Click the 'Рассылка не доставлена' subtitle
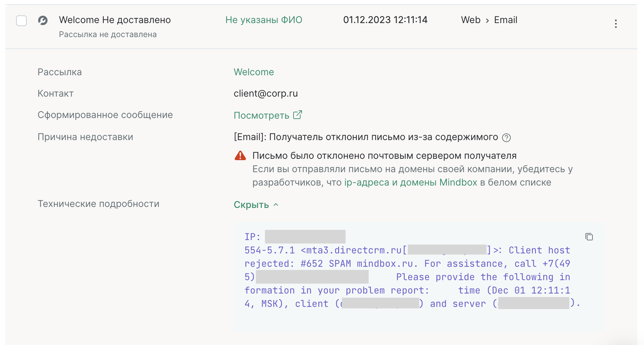Image resolution: width=644 pixels, height=345 pixels. 108,34
